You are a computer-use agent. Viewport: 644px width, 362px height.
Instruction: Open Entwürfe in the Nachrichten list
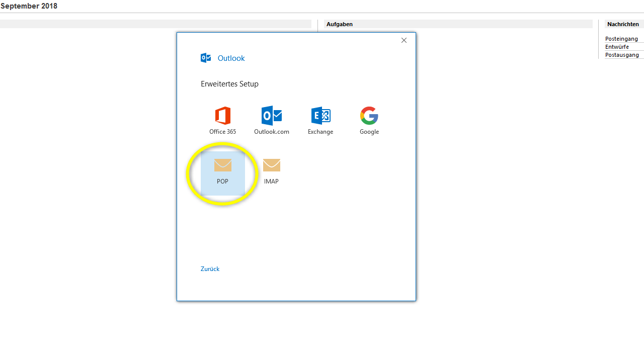tap(617, 47)
